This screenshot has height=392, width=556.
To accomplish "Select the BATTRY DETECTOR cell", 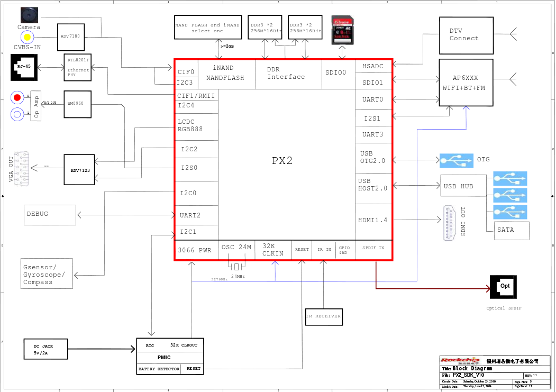I will (159, 369).
